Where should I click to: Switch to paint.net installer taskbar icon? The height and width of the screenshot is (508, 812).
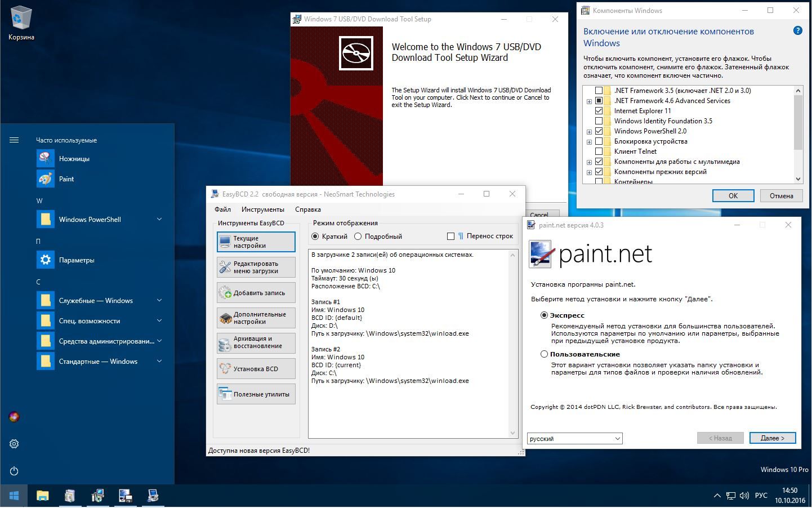pos(125,496)
